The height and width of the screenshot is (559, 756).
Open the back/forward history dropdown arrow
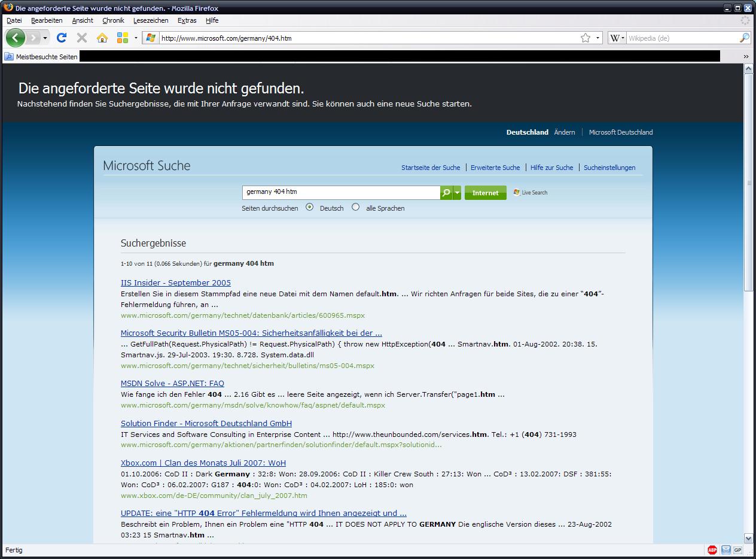(45, 38)
